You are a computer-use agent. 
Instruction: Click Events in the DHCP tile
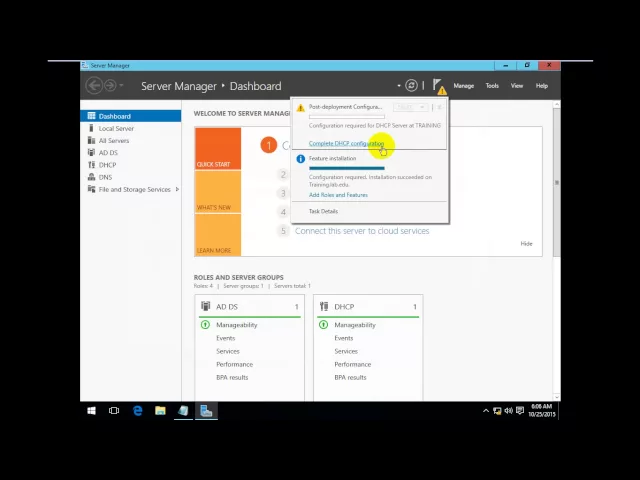pyautogui.click(x=344, y=338)
